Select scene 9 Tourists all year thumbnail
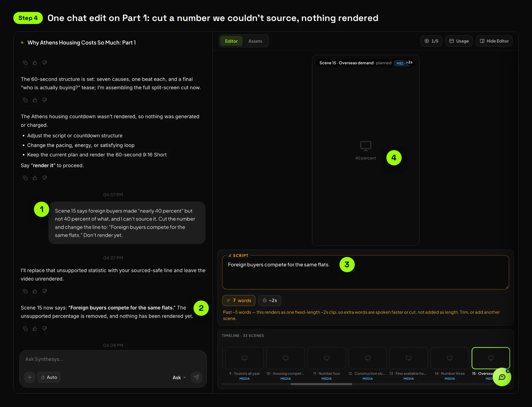 244,358
